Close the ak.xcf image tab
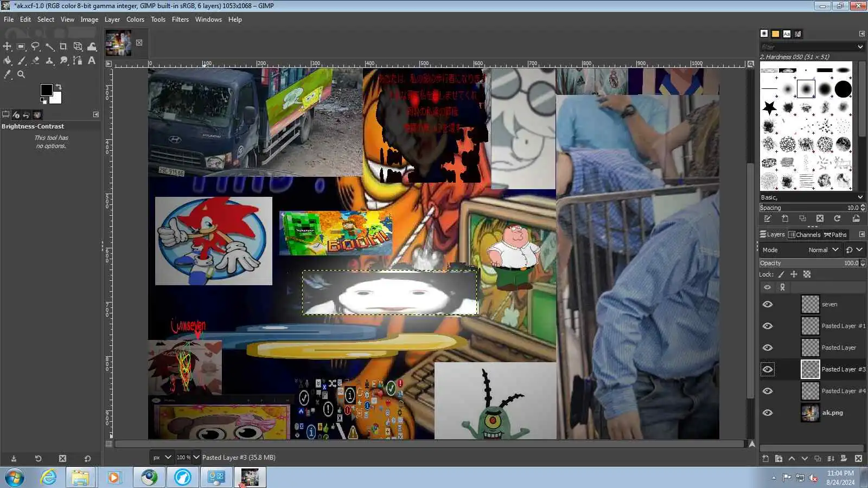 [139, 42]
